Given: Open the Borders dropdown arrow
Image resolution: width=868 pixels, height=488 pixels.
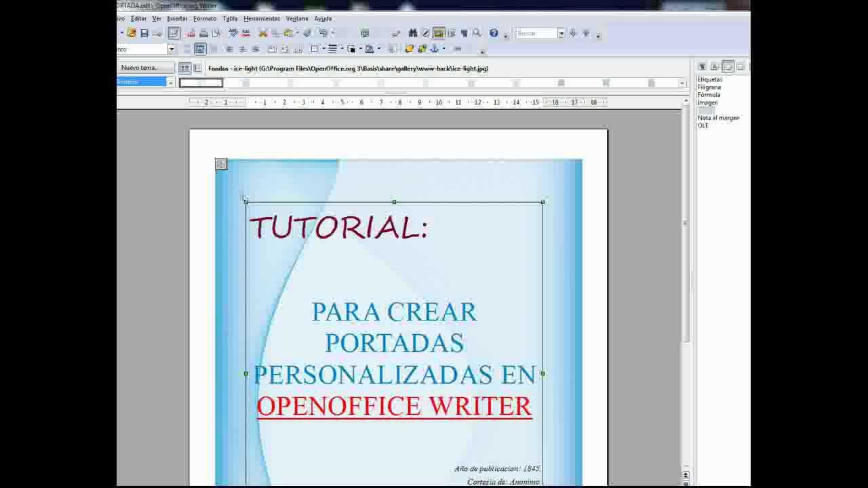Looking at the screenshot, I should click(x=323, y=49).
